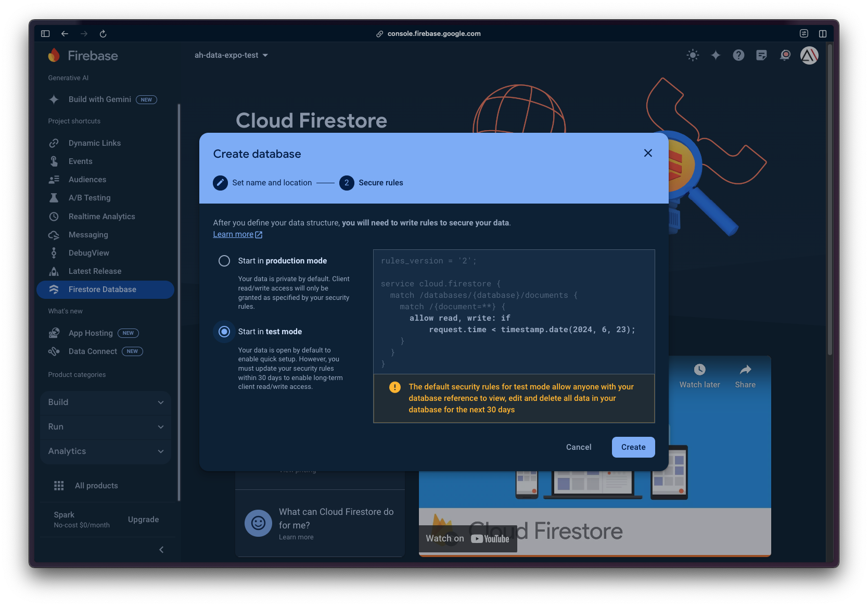Click the All products grid icon
The height and width of the screenshot is (606, 868).
pyautogui.click(x=59, y=486)
